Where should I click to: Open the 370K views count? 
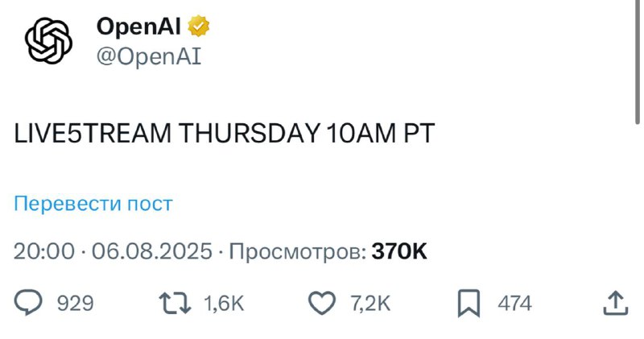[399, 251]
